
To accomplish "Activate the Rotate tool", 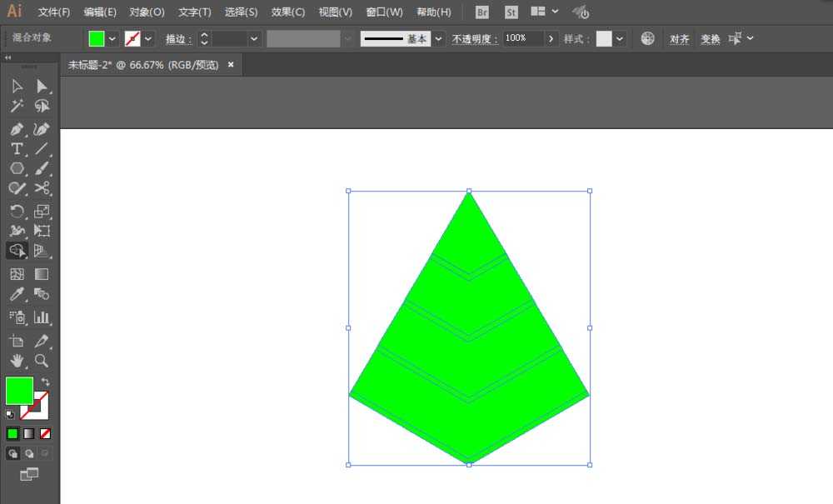I will (17, 212).
